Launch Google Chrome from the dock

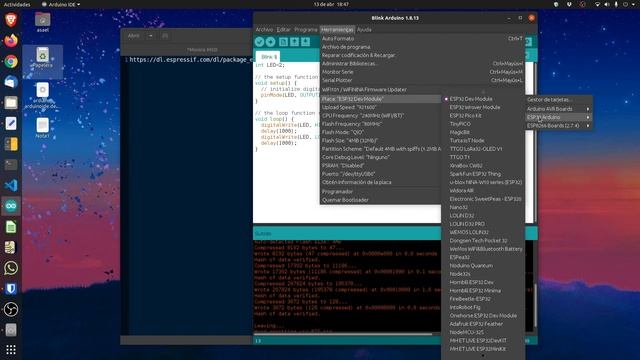(x=11, y=61)
